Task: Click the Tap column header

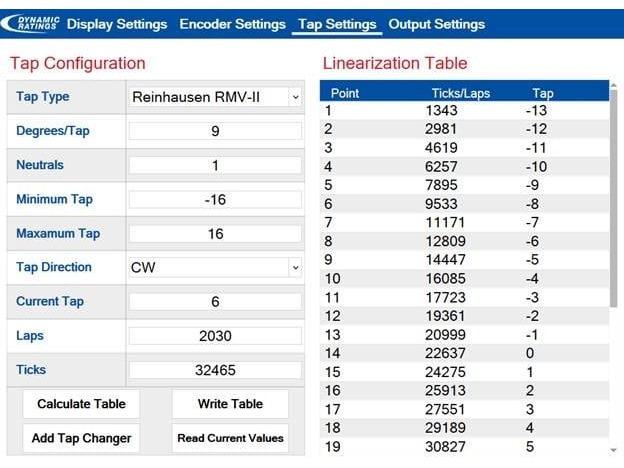Action: pos(543,93)
